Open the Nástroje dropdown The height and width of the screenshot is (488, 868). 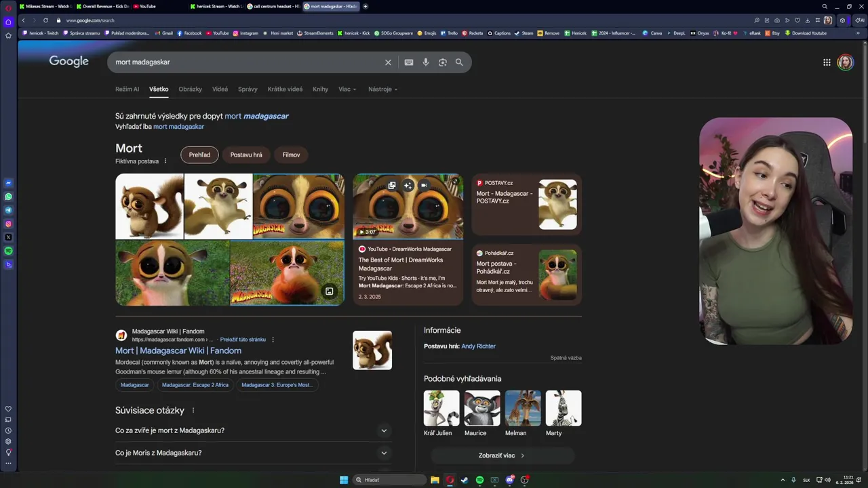(383, 89)
